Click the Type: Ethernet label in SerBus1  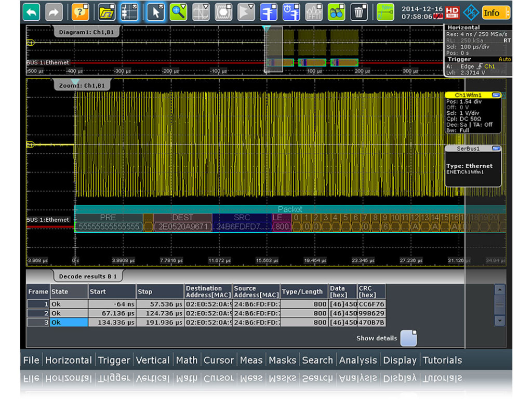pos(469,166)
